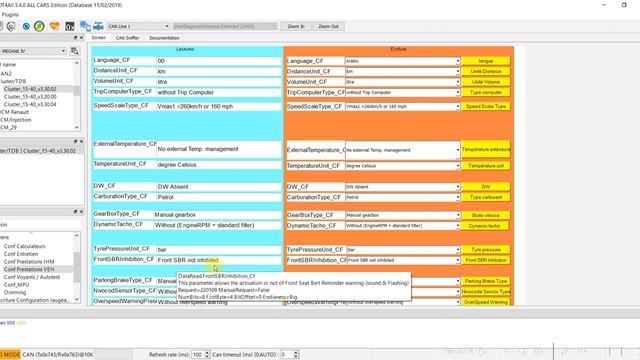Select Conf Calculateurs in the tree
This screenshot has height=360, width=640.
pyautogui.click(x=24, y=246)
